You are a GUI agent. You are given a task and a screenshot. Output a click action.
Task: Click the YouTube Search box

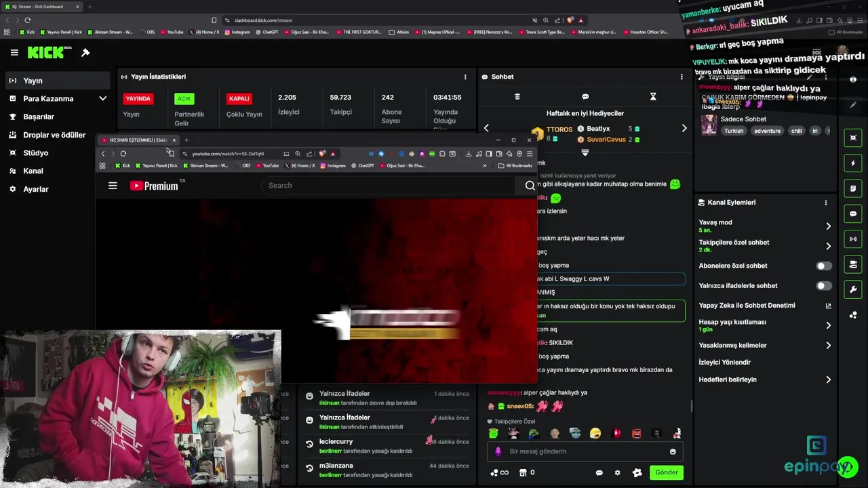pos(388,185)
